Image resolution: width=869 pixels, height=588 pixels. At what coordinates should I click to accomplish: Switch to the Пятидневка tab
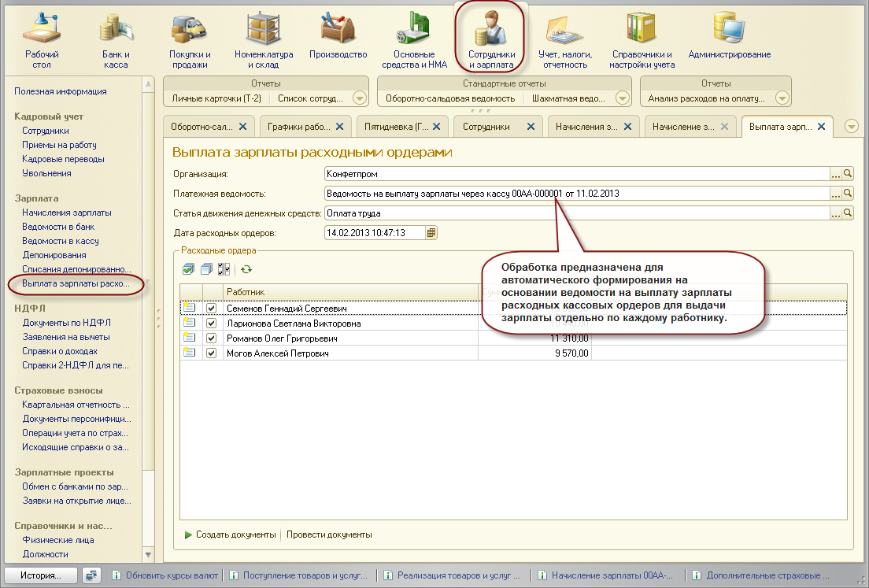point(396,127)
